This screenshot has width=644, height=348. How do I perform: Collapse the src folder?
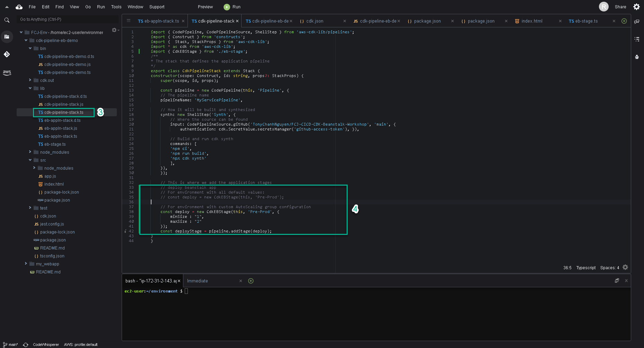30,160
